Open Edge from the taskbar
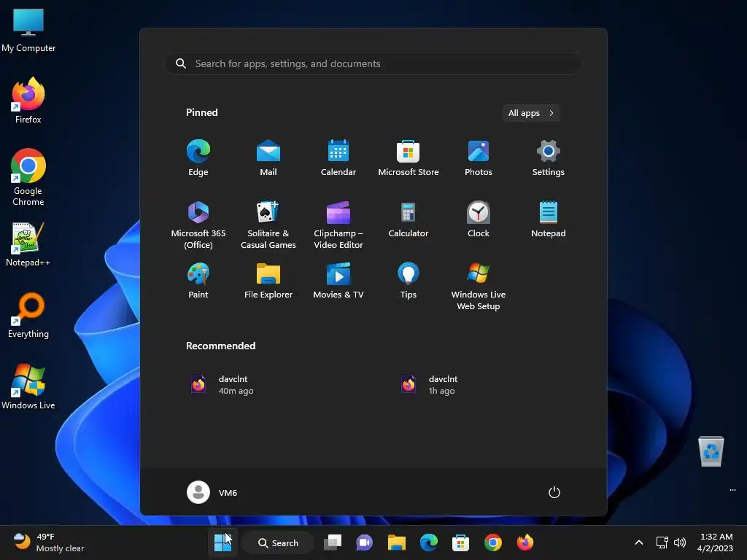Viewport: 747px width, 560px height. pos(429,542)
